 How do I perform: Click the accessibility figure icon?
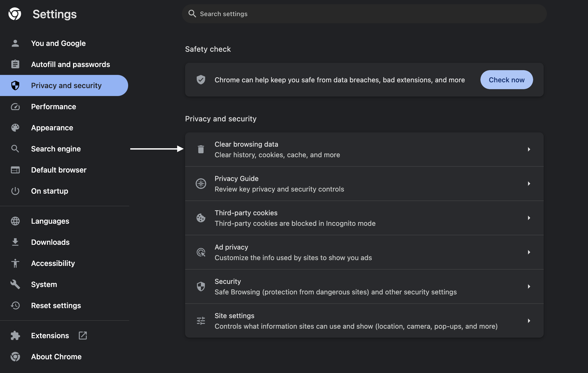pos(15,263)
